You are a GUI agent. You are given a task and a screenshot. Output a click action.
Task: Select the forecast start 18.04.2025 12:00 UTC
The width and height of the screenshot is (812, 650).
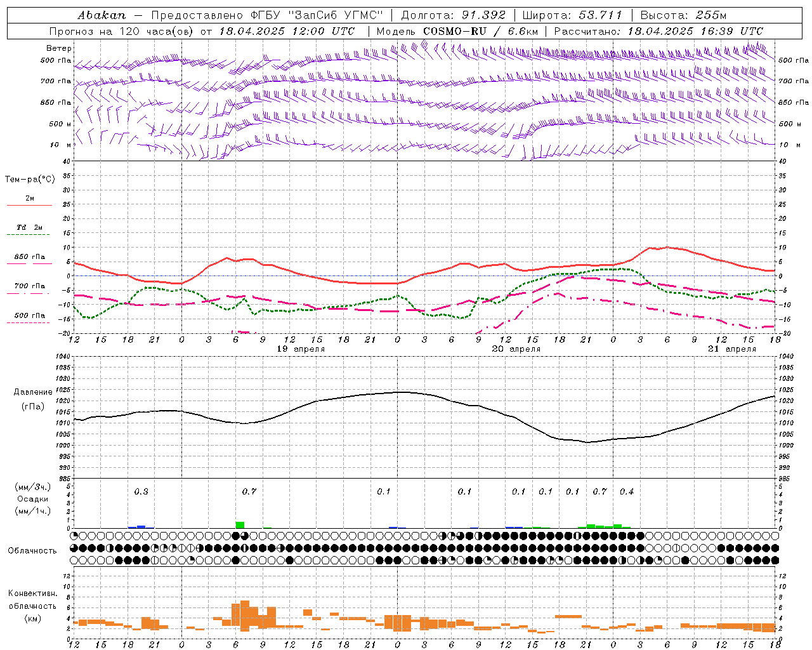pyautogui.click(x=287, y=31)
